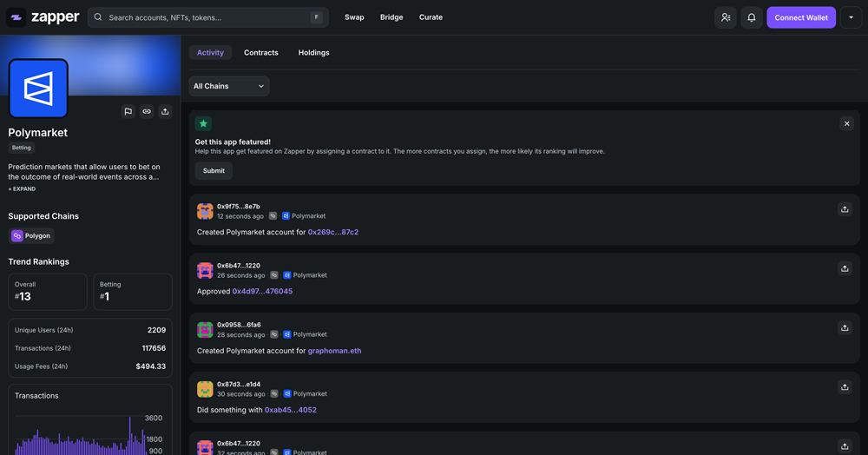This screenshot has width=868, height=455.
Task: Click Usage Fees (24h) value $494.33
Action: (150, 366)
